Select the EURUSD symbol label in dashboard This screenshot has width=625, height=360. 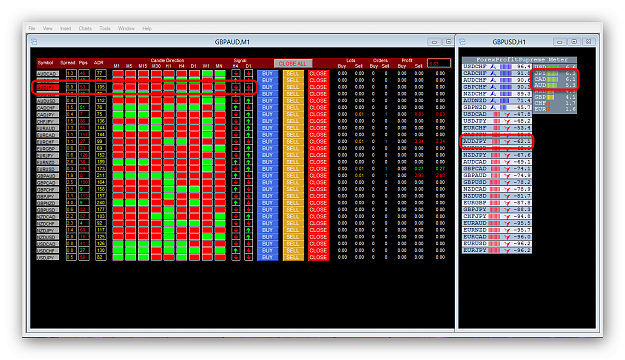[x=47, y=169]
